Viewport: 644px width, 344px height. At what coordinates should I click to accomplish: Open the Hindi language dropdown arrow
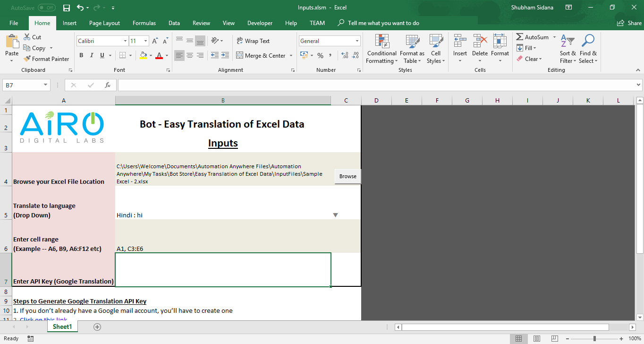(x=335, y=215)
